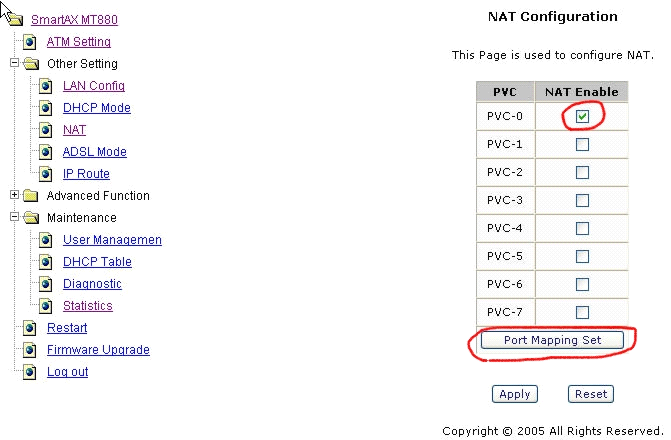671x440 pixels.
Task: Enable NAT for PVC-1
Action: [x=582, y=144]
